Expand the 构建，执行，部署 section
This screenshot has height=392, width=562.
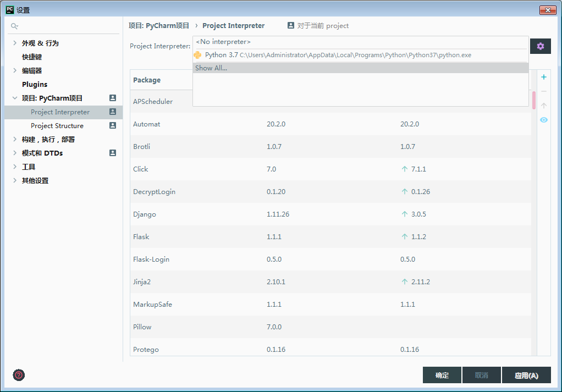[x=15, y=140]
